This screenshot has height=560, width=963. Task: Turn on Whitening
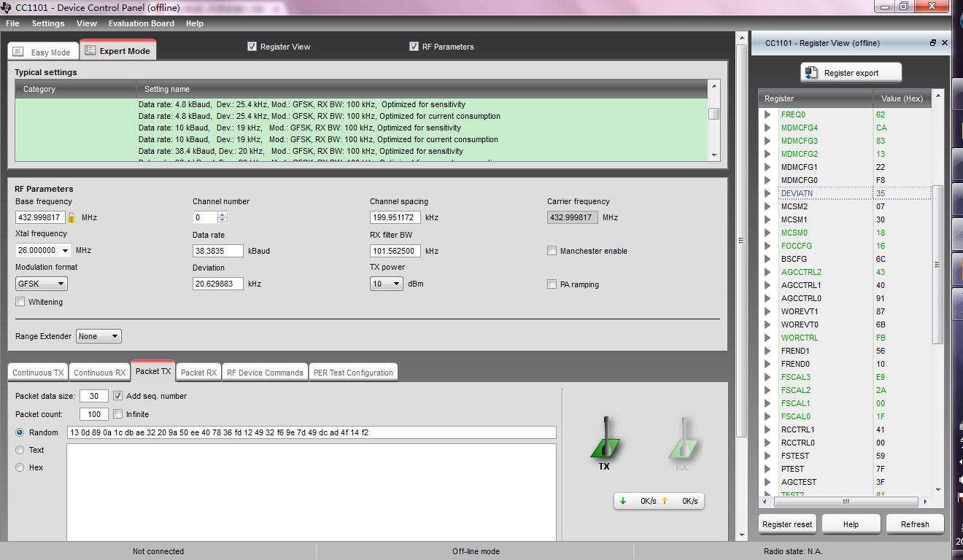[20, 302]
